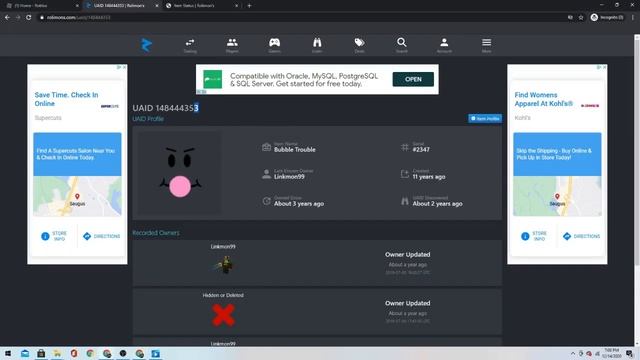Open the Players section icon

pos(232,45)
